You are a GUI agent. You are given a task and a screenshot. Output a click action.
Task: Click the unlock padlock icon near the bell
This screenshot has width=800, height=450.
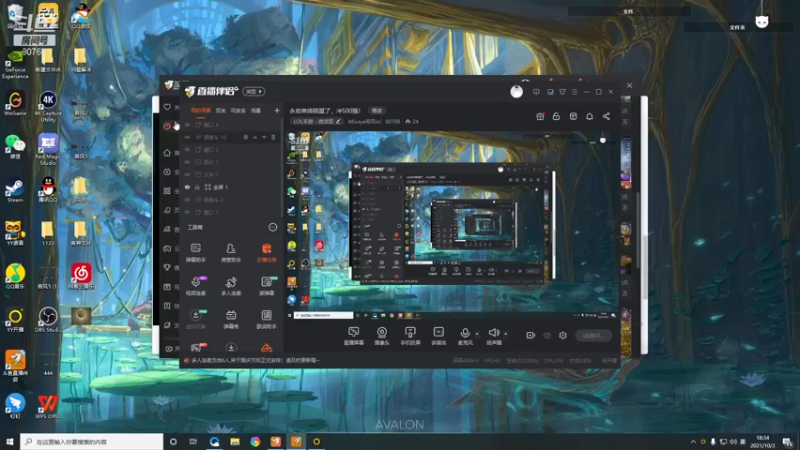[556, 116]
